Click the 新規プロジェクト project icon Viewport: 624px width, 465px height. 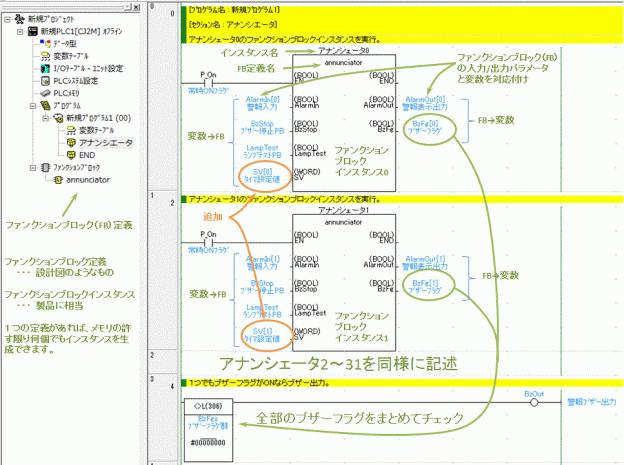pyautogui.click(x=20, y=19)
